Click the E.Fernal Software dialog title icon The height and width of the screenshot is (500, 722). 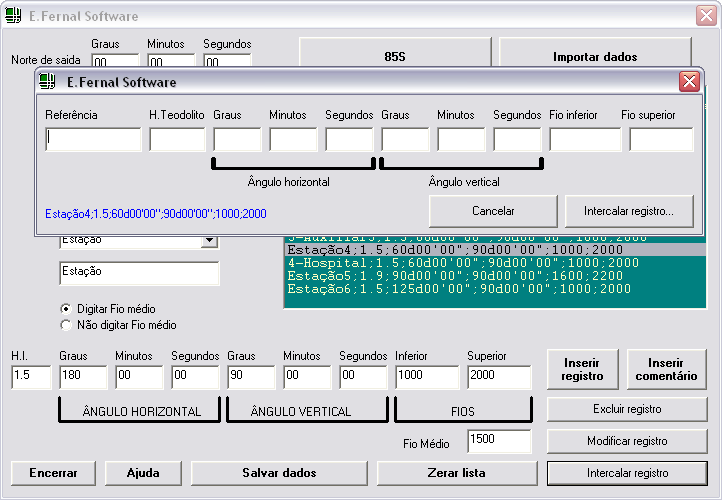(x=48, y=82)
